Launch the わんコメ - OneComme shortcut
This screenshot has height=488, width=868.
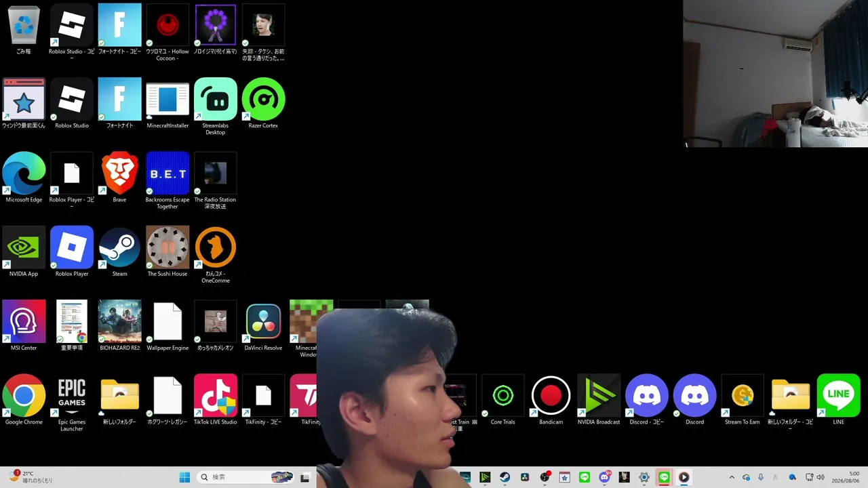[x=216, y=254]
